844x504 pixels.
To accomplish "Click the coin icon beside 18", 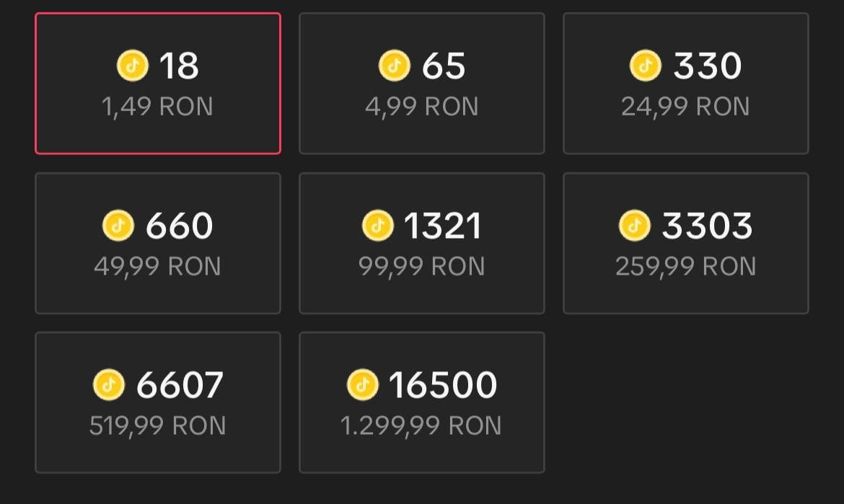I will (132, 66).
